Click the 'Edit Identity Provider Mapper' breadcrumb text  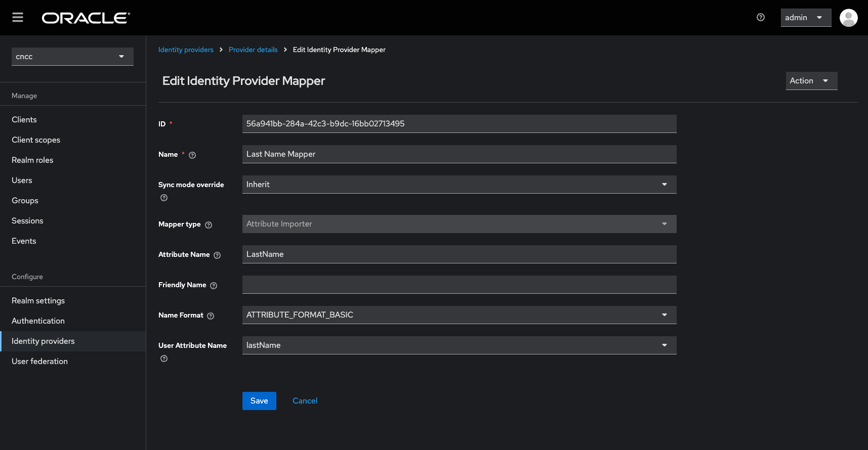(339, 50)
